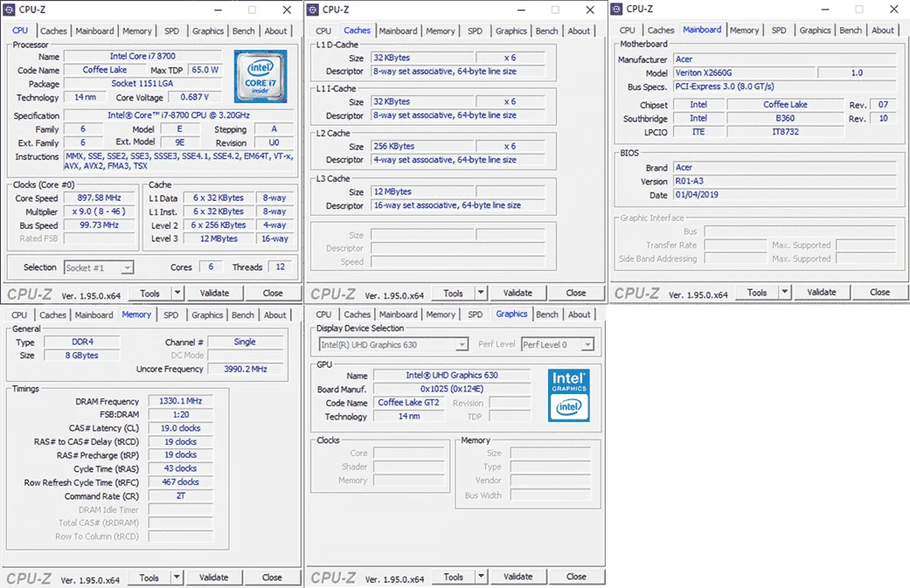This screenshot has height=588, width=910.
Task: Click the motherboard model Veriton X2660G
Action: pyautogui.click(x=743, y=73)
